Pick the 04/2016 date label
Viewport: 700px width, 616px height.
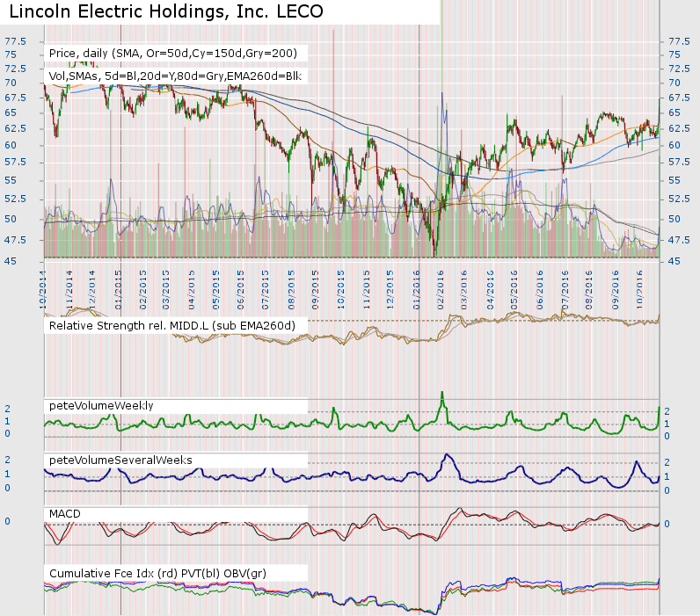coord(490,289)
